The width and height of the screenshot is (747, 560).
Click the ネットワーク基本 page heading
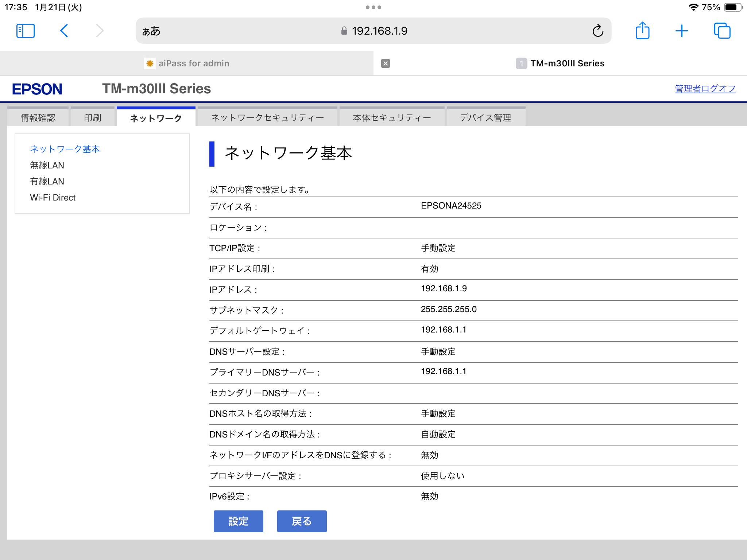point(289,153)
